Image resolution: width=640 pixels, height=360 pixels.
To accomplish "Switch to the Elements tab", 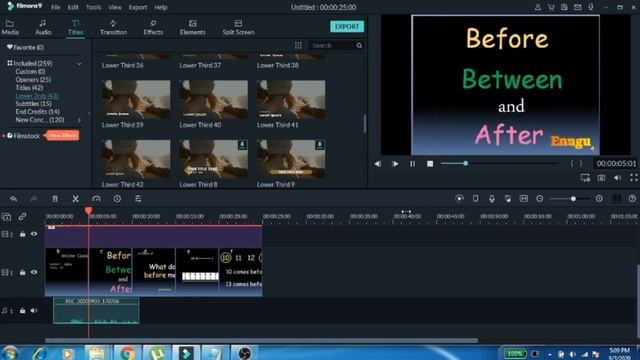I will (x=193, y=27).
